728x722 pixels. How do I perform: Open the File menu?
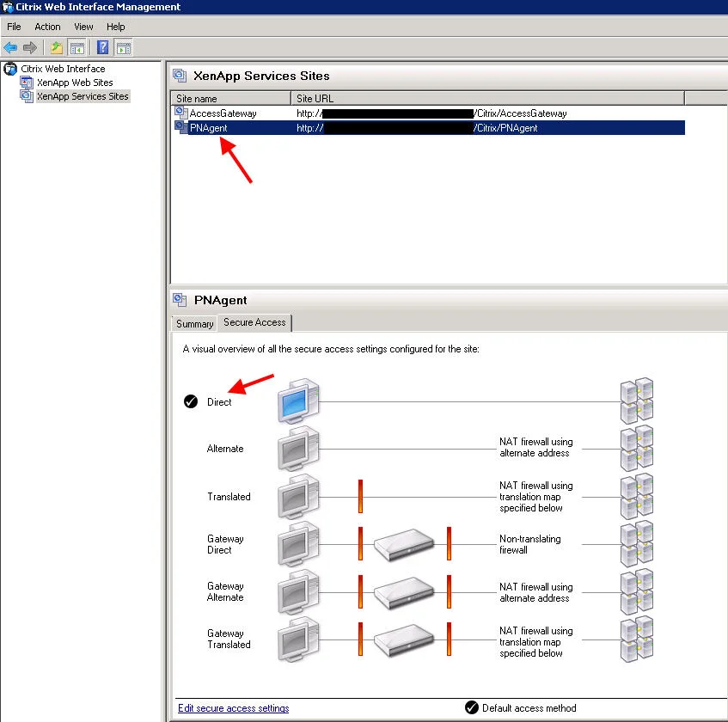(x=14, y=27)
